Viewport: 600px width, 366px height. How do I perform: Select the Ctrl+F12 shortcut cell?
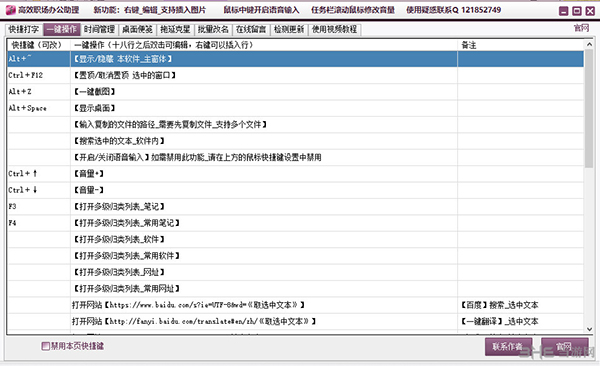[38, 75]
